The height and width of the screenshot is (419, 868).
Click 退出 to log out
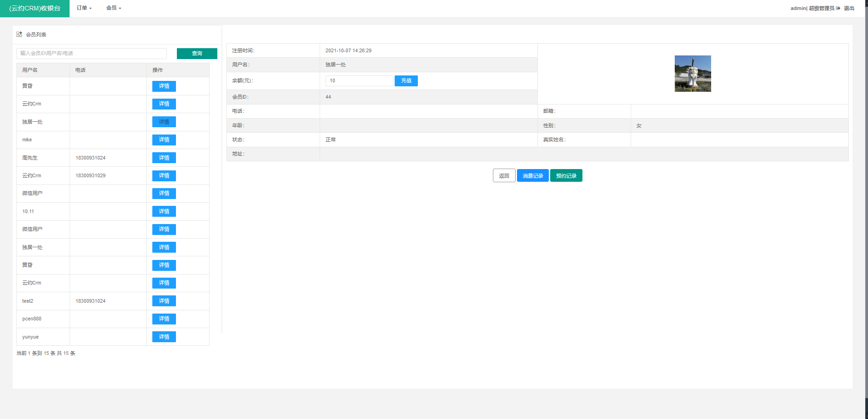click(849, 8)
